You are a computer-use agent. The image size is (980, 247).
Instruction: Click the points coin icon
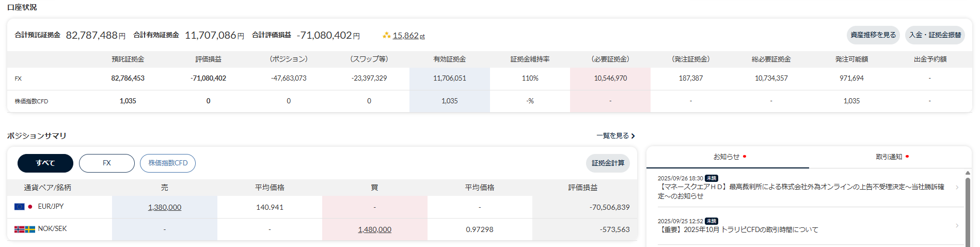pos(386,36)
